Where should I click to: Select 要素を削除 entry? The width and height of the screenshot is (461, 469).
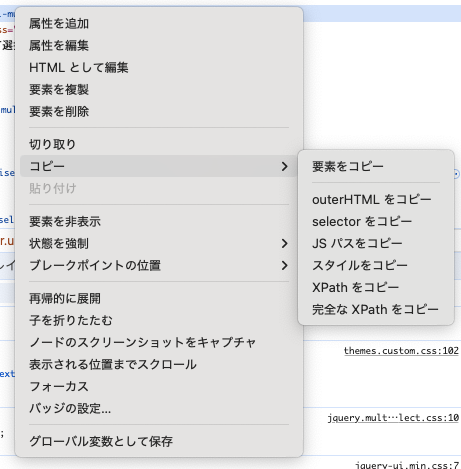tap(159, 112)
